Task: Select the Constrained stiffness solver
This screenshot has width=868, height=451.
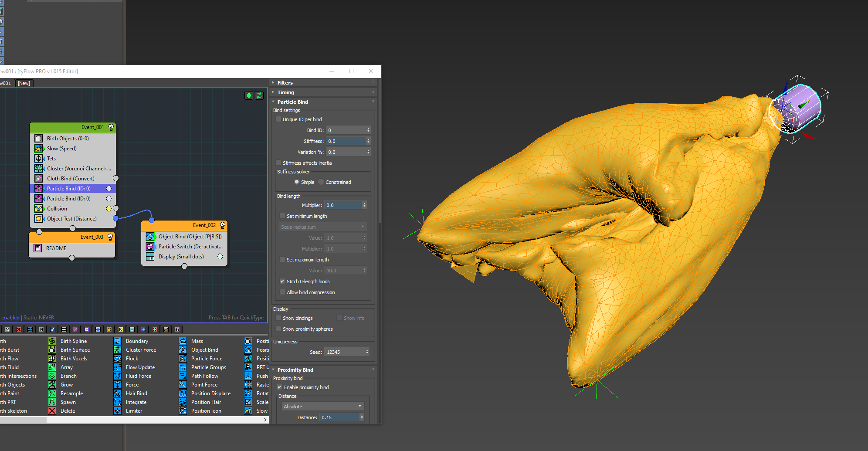Action: (x=322, y=182)
